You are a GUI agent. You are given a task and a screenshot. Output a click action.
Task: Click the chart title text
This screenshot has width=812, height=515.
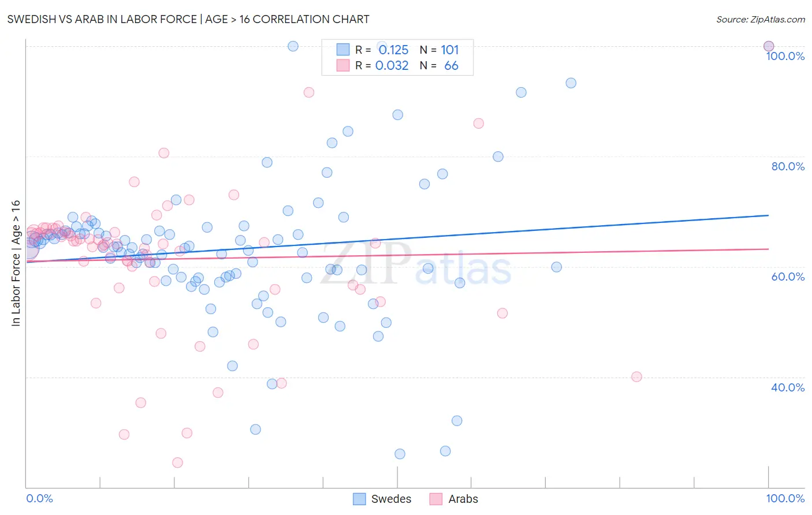(x=188, y=19)
